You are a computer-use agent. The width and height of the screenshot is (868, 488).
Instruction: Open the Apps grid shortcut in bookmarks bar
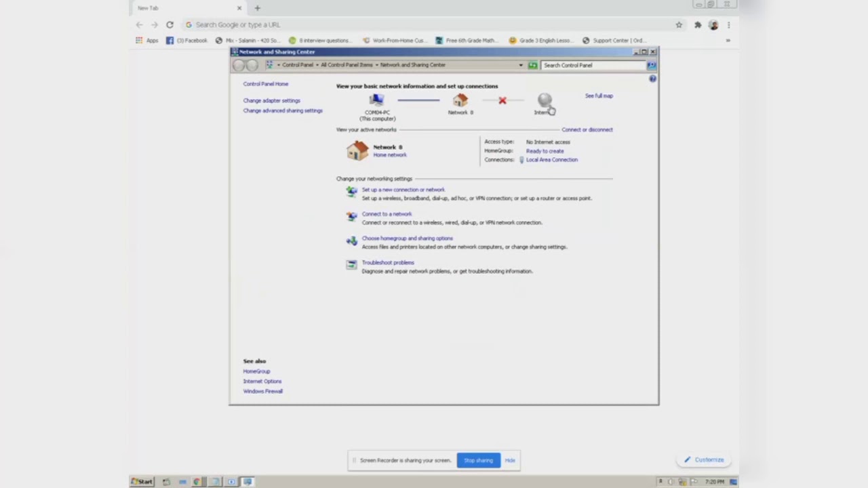tap(147, 40)
